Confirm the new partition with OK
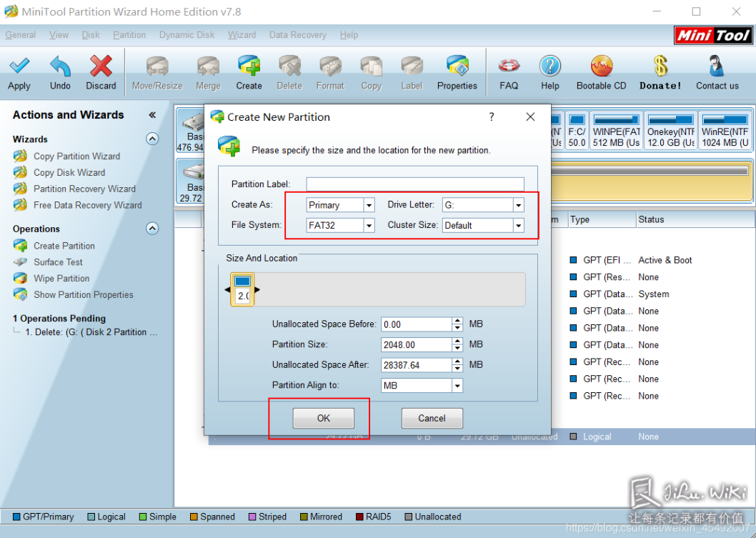 (324, 418)
